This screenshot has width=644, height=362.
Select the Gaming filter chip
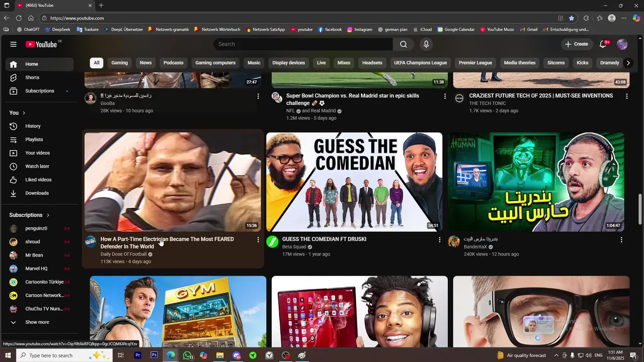[120, 63]
